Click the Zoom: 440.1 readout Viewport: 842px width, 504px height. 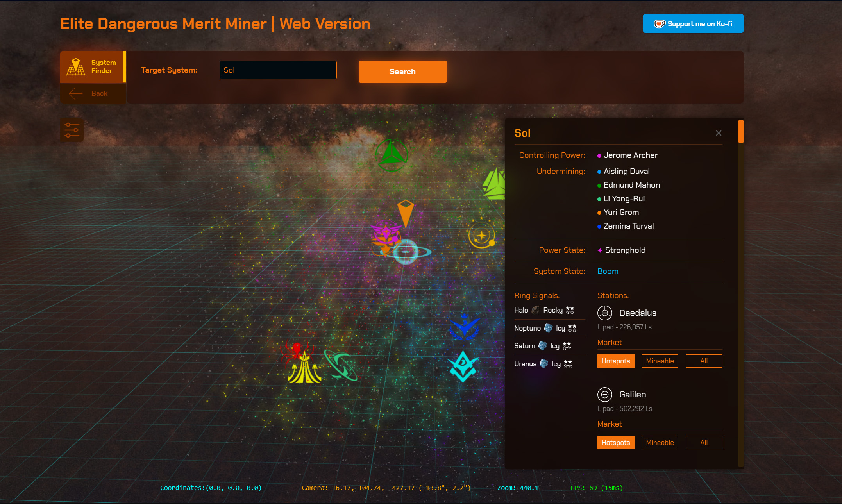(518, 488)
